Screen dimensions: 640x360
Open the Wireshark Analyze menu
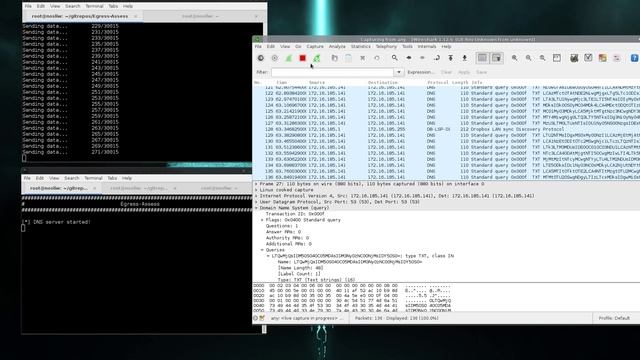[337, 47]
